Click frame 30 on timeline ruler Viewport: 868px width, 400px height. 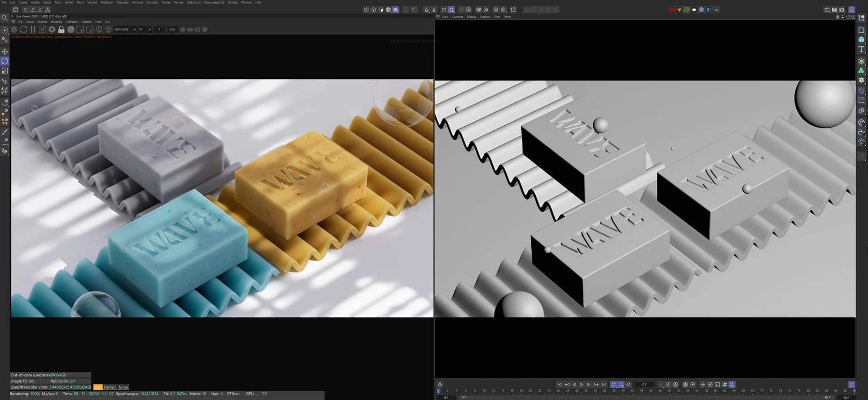coord(577,390)
